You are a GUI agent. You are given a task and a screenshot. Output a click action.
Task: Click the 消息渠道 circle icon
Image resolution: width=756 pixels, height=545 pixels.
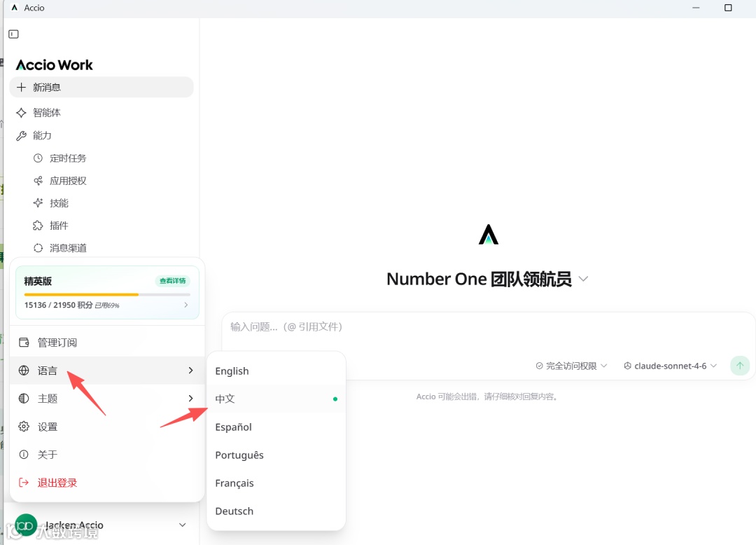tap(38, 248)
